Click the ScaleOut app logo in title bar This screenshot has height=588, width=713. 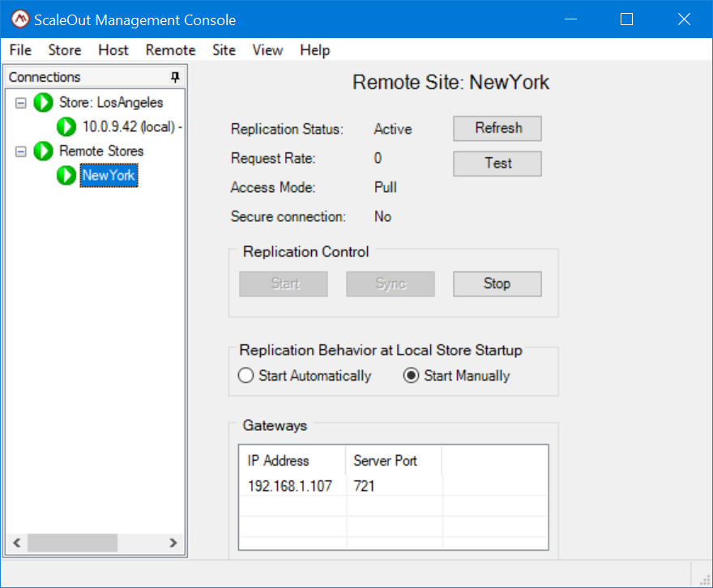(20, 19)
